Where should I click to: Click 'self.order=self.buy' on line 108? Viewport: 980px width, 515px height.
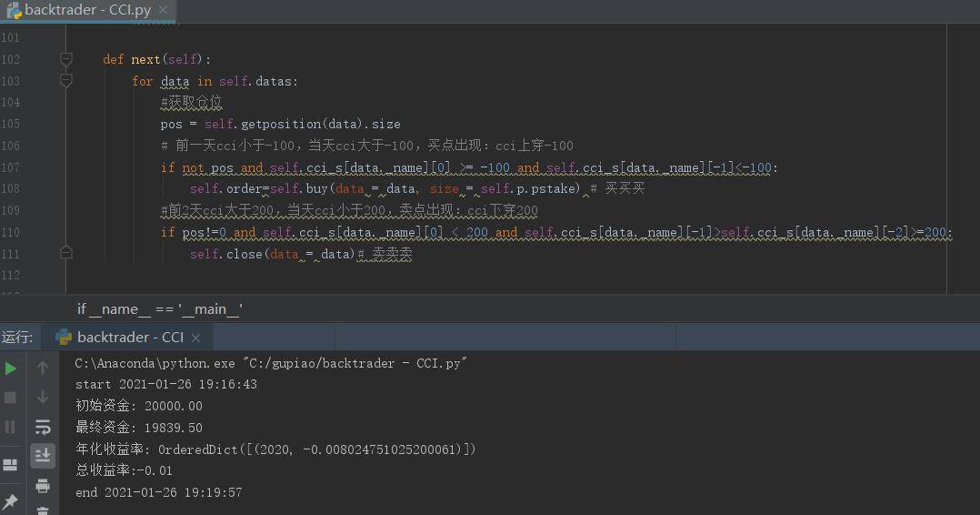259,188
